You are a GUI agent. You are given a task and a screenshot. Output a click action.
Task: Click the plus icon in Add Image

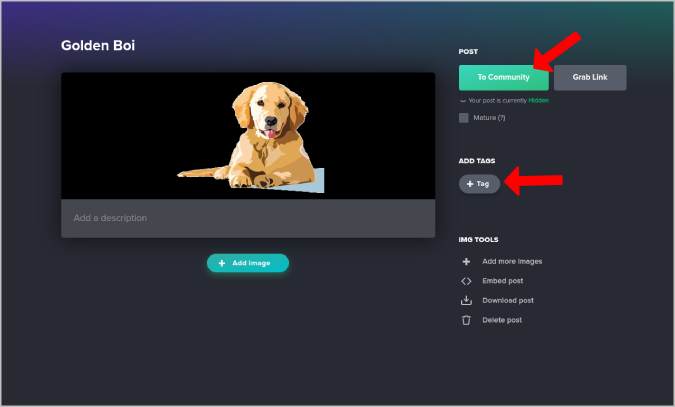[222, 263]
